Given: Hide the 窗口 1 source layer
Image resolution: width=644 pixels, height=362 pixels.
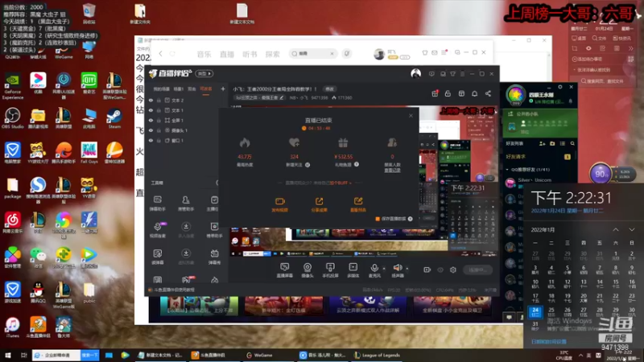Looking at the screenshot, I should [151, 140].
